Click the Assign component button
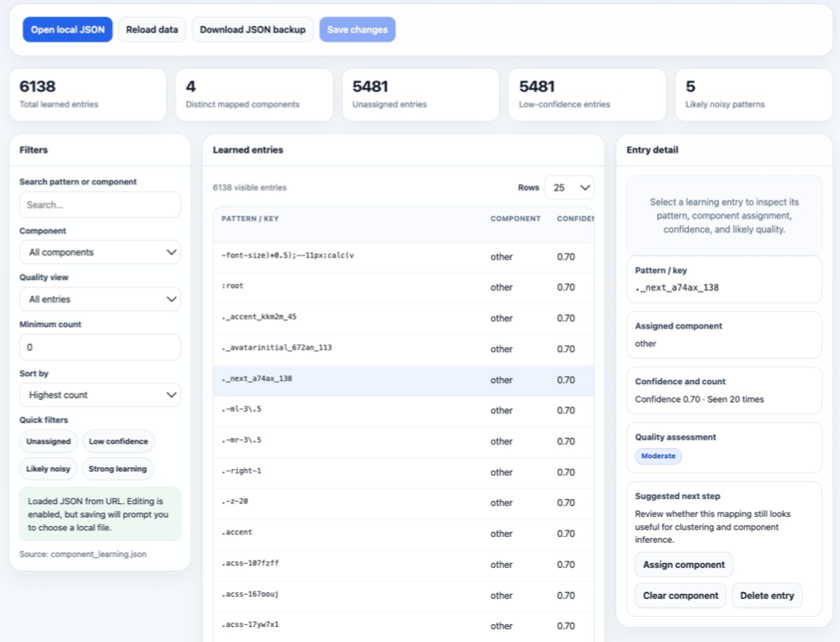The height and width of the screenshot is (642, 840). (x=684, y=565)
